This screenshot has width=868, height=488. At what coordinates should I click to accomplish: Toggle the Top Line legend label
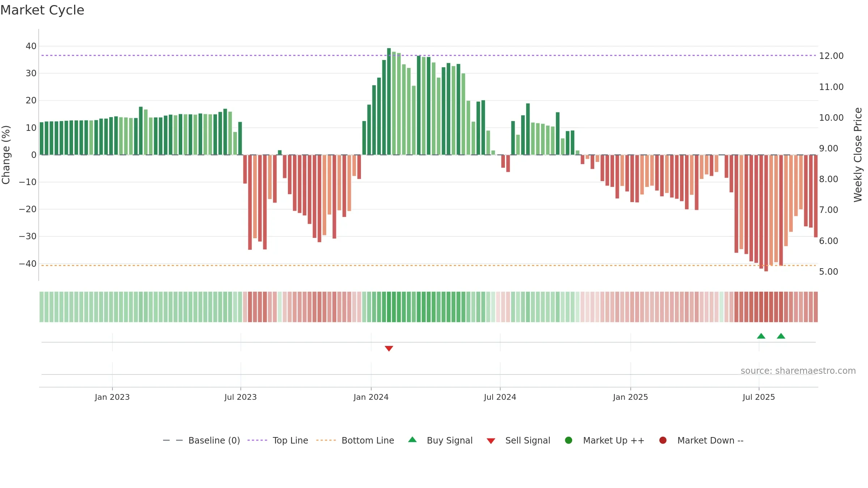(x=290, y=441)
